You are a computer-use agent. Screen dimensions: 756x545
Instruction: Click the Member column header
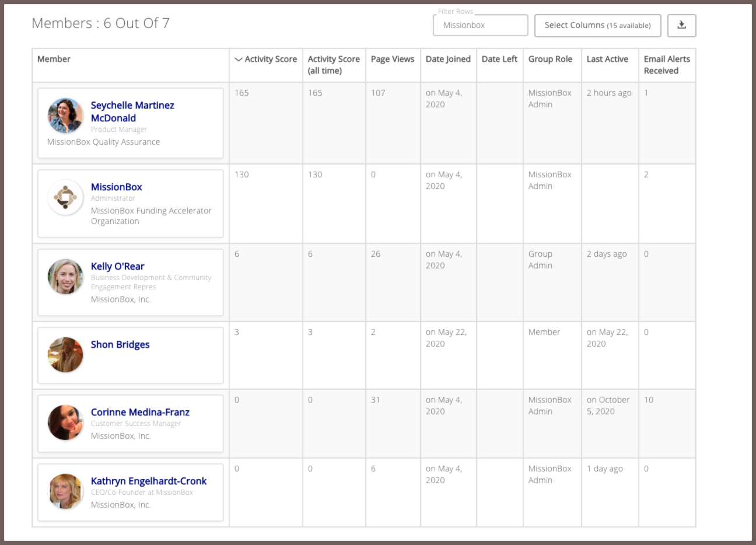tap(54, 59)
